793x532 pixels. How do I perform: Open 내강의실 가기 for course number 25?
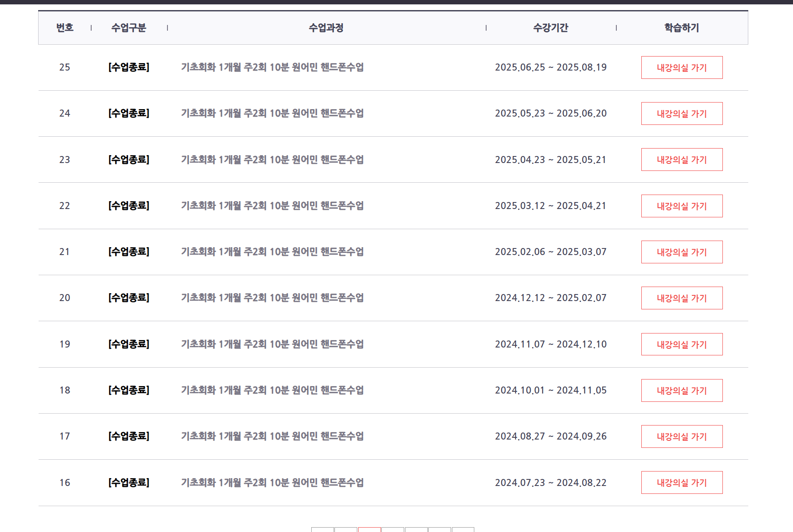[x=682, y=67]
